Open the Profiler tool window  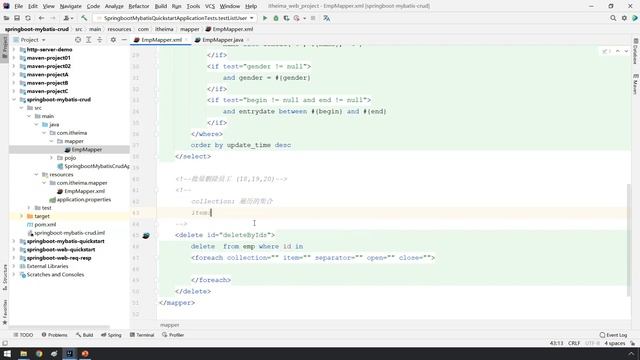click(173, 335)
